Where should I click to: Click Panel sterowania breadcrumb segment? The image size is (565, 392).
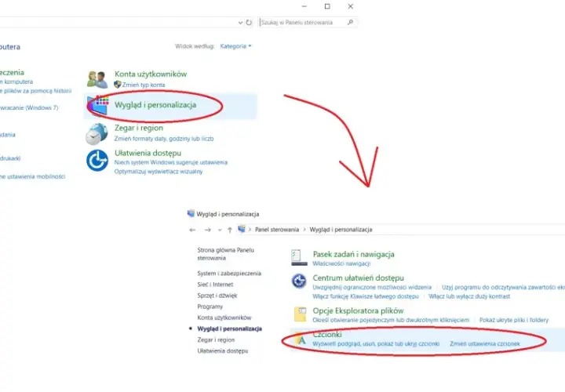277,230
